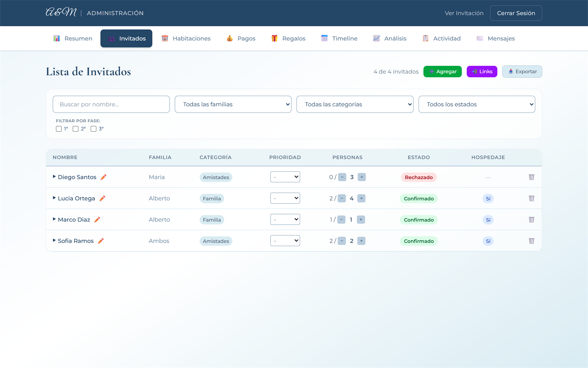Open the priority dropdown for Sofia Ramos

pos(285,241)
